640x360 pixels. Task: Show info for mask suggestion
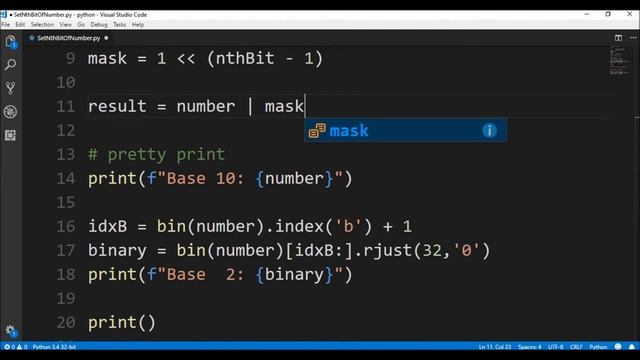489,131
